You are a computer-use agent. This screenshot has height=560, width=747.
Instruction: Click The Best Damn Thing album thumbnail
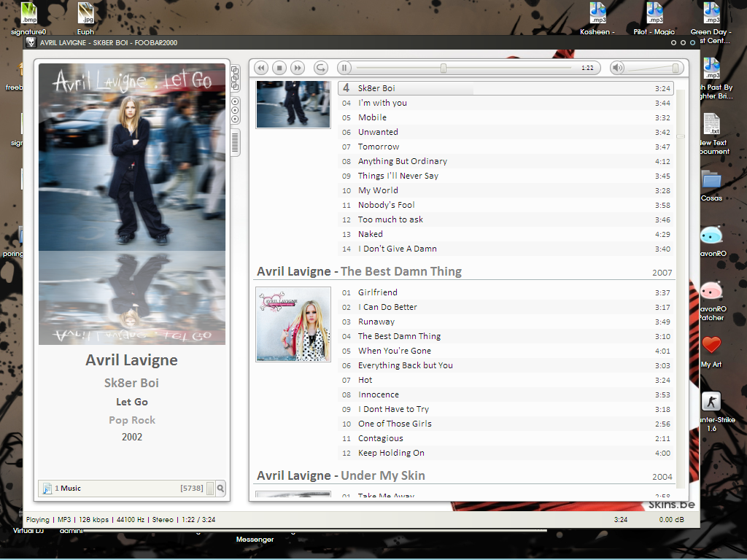pyautogui.click(x=293, y=324)
